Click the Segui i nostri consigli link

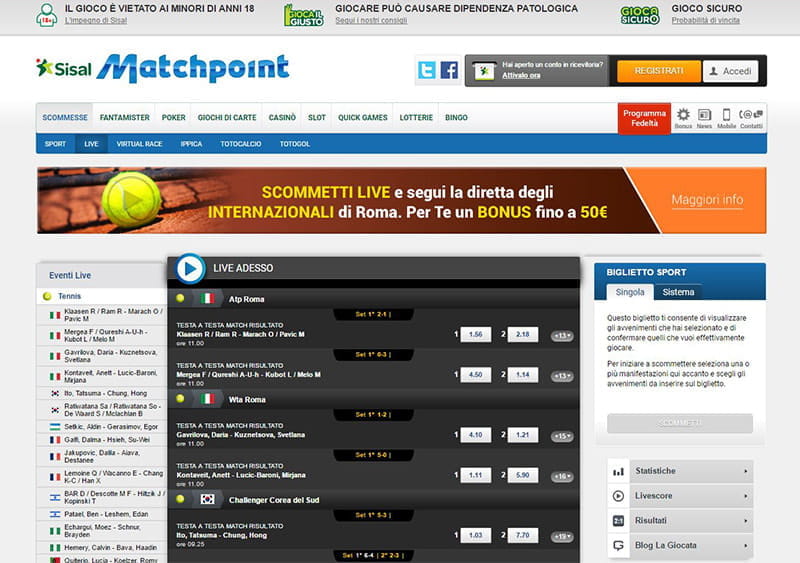[371, 20]
